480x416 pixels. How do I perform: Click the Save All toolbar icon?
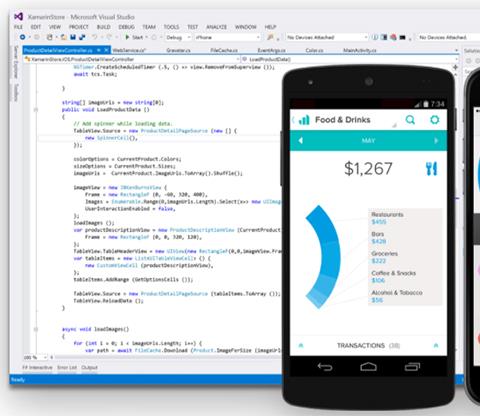[82, 37]
